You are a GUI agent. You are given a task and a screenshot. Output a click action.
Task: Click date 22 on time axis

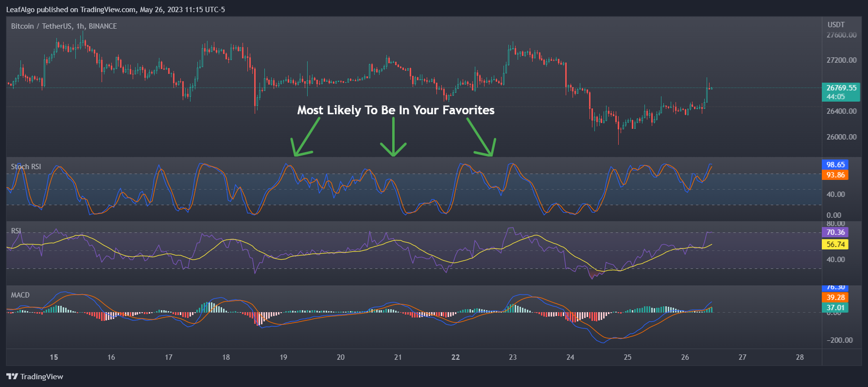point(455,357)
